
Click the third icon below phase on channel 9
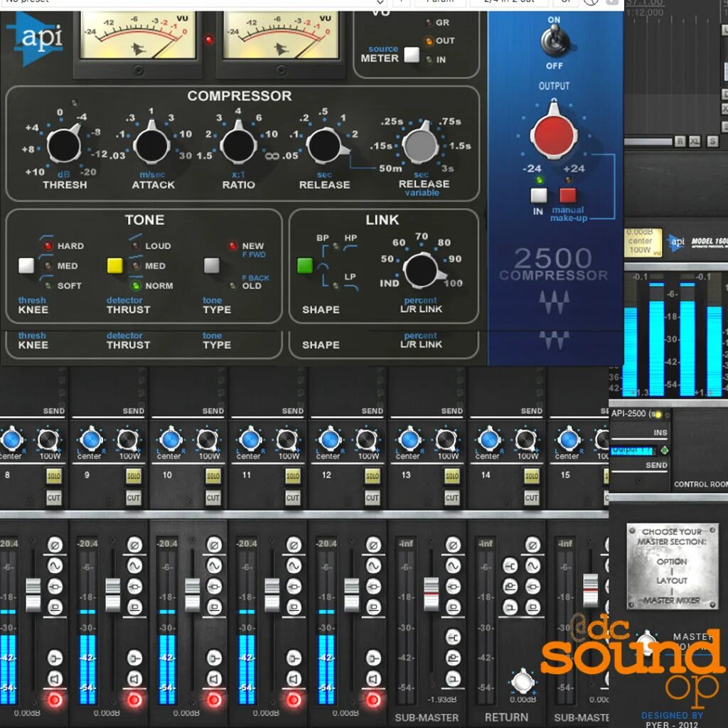coord(134,607)
